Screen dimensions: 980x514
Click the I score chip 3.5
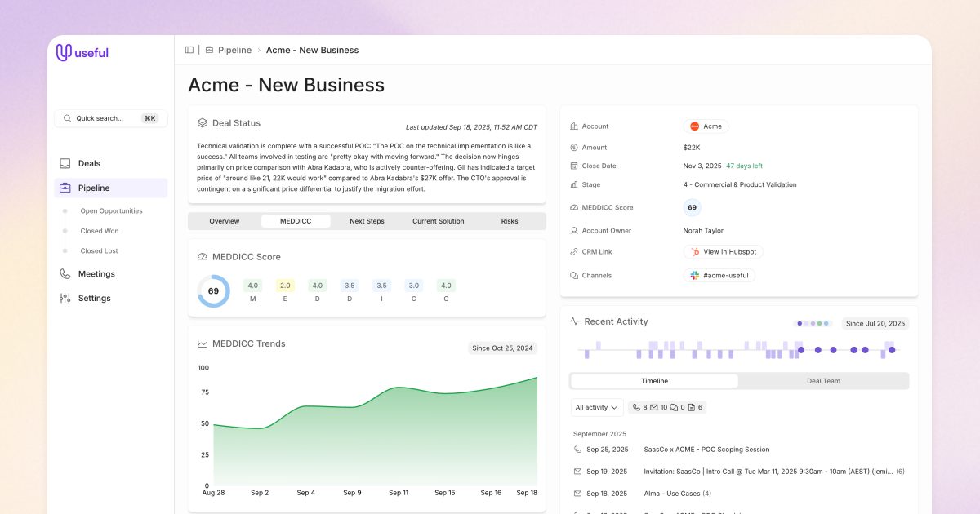click(381, 286)
